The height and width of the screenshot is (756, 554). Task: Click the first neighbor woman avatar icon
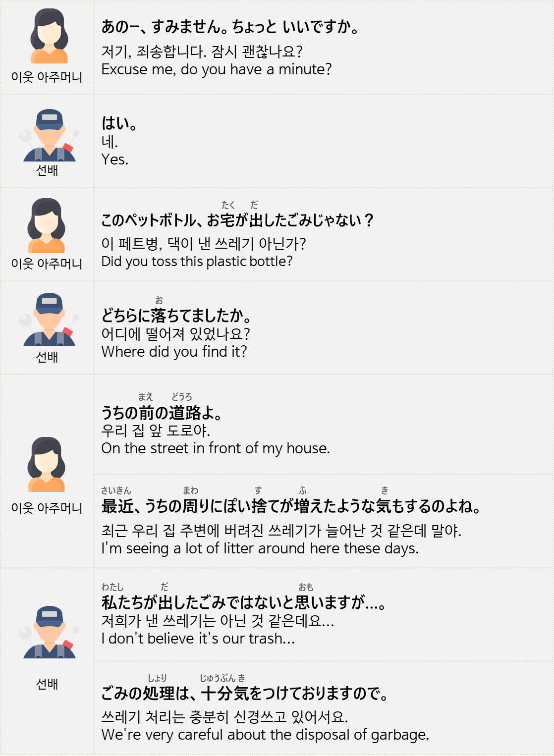49,36
